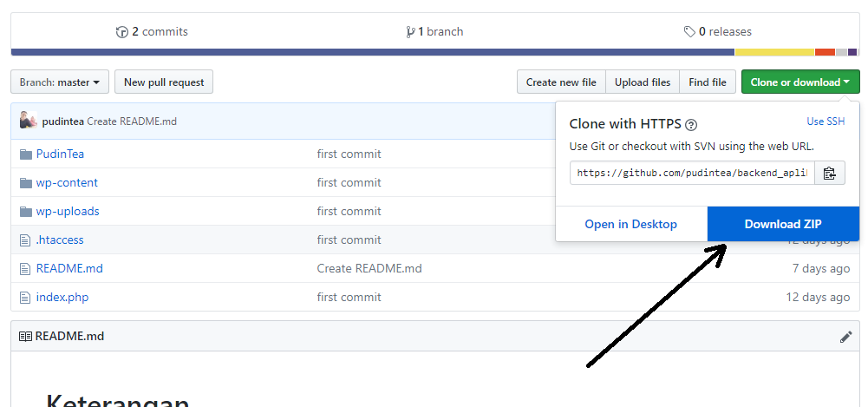
Task: Click the help icon next to Clone with HTTPS
Action: (x=690, y=125)
